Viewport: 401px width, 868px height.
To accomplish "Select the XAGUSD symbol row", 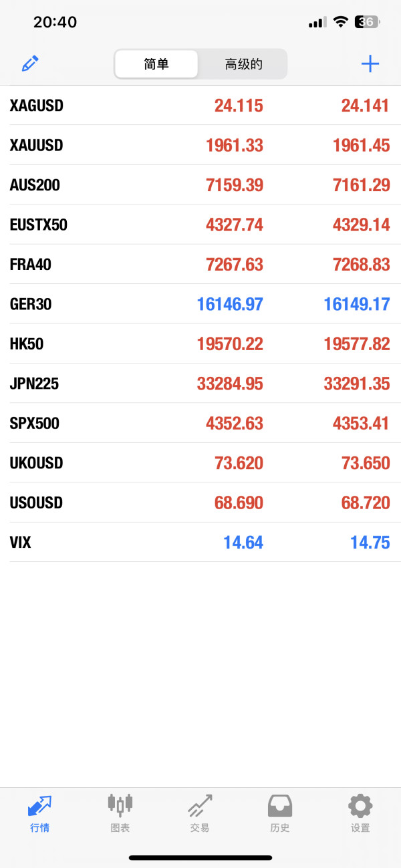I will point(200,106).
